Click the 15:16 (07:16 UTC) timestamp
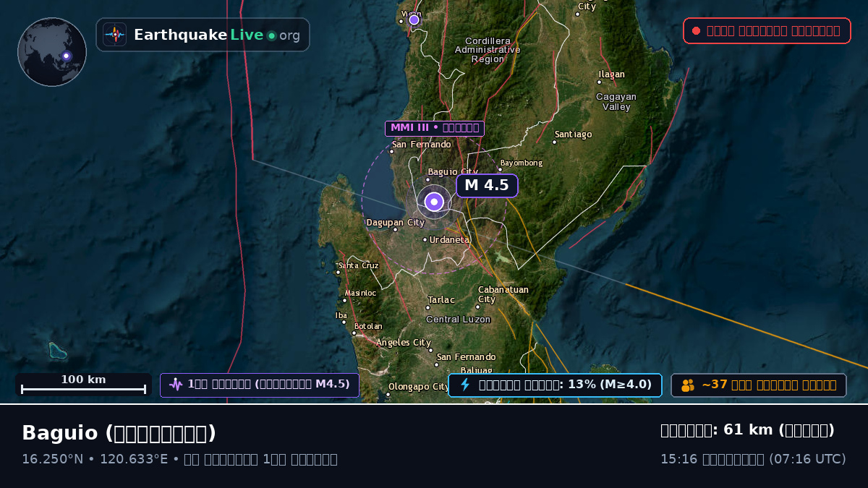 click(x=753, y=459)
